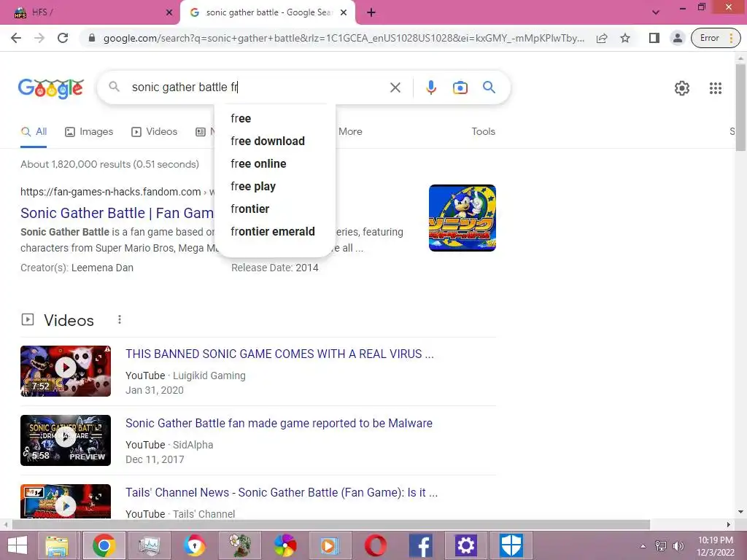Share this page from the address bar
Screen dimensions: 747x560
(x=602, y=38)
